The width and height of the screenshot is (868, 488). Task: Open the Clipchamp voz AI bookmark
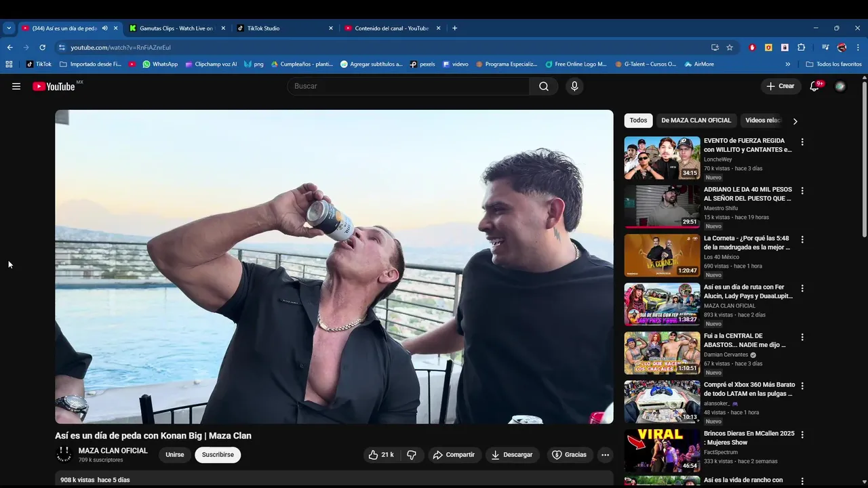(211, 64)
